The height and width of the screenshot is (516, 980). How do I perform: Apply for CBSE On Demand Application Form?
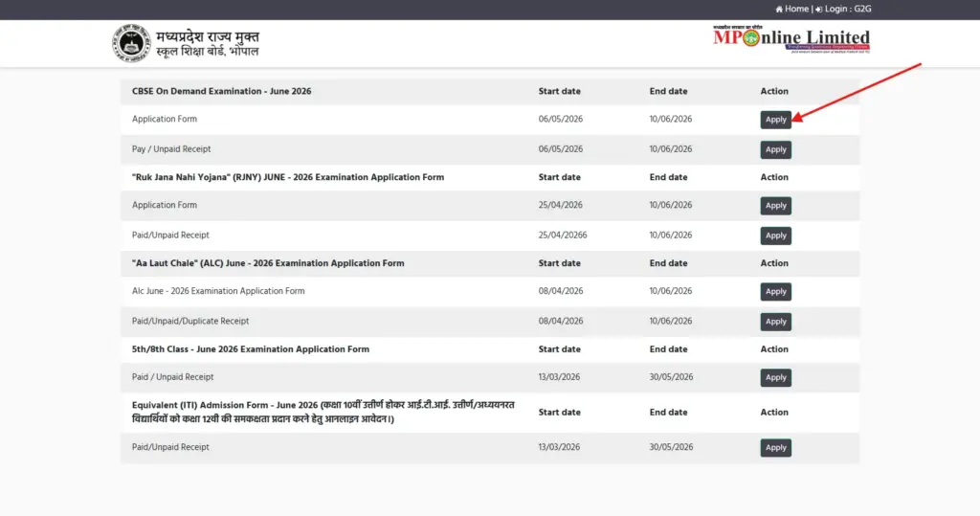(775, 120)
